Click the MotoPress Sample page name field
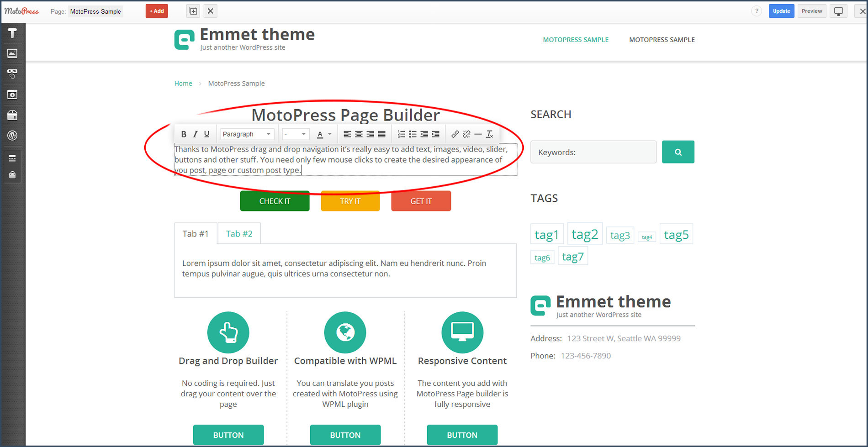This screenshot has width=868, height=447. pos(95,11)
